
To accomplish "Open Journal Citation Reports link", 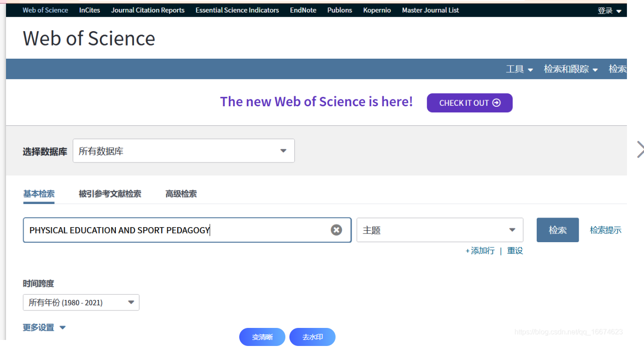I will click(x=147, y=10).
